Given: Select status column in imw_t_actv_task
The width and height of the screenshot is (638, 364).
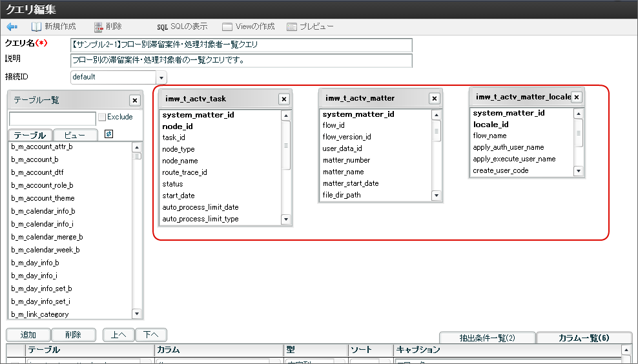Looking at the screenshot, I should pyautogui.click(x=172, y=184).
